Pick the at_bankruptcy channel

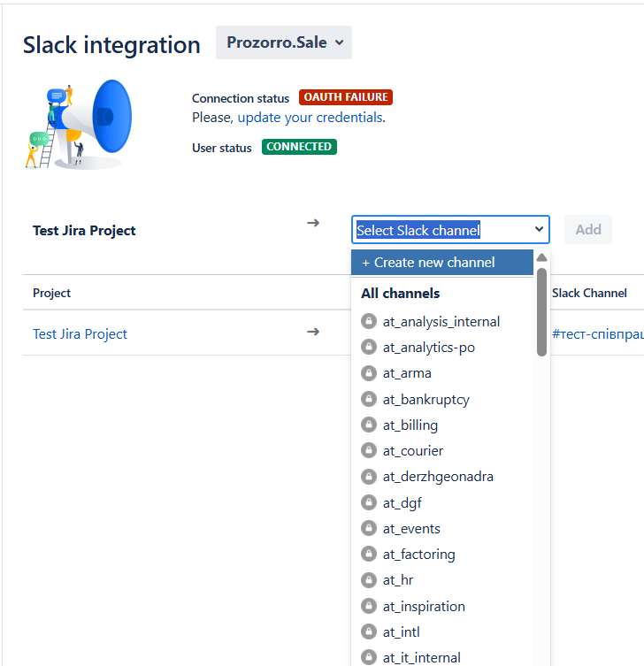[425, 400]
